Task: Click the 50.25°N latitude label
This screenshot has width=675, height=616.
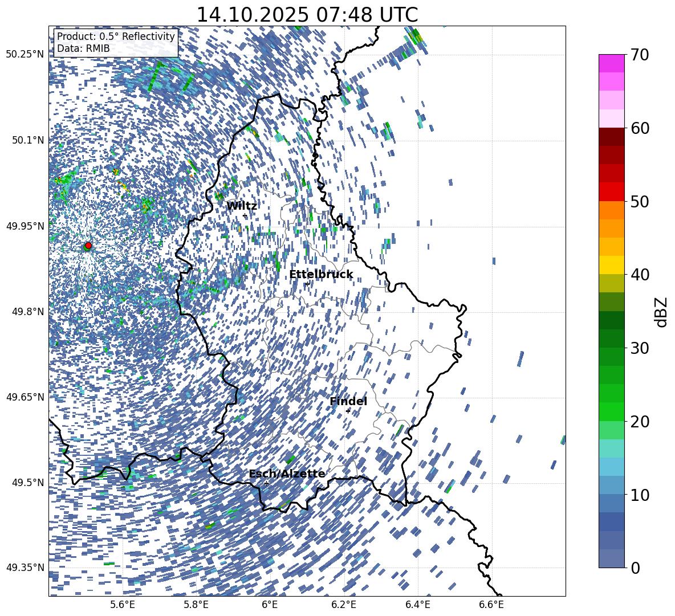Action: click(25, 54)
